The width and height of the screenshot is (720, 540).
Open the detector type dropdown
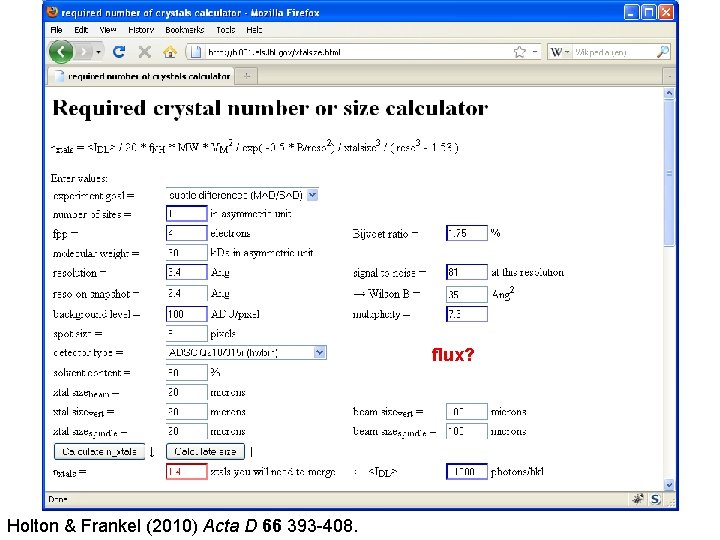click(246, 353)
